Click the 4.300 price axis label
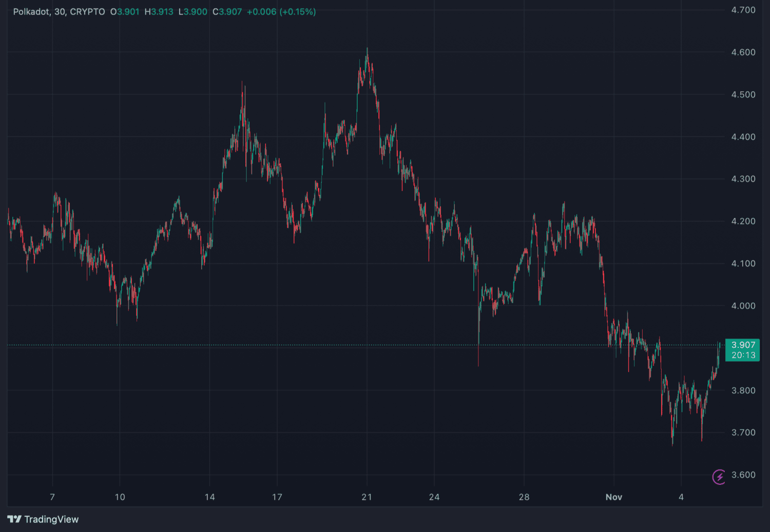770x532 pixels. point(743,179)
